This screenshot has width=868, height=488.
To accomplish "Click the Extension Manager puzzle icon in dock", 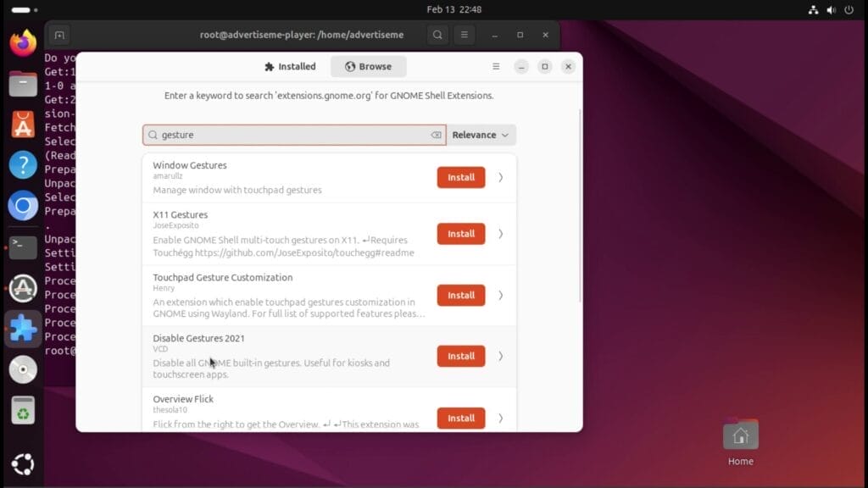I will pos(22,328).
